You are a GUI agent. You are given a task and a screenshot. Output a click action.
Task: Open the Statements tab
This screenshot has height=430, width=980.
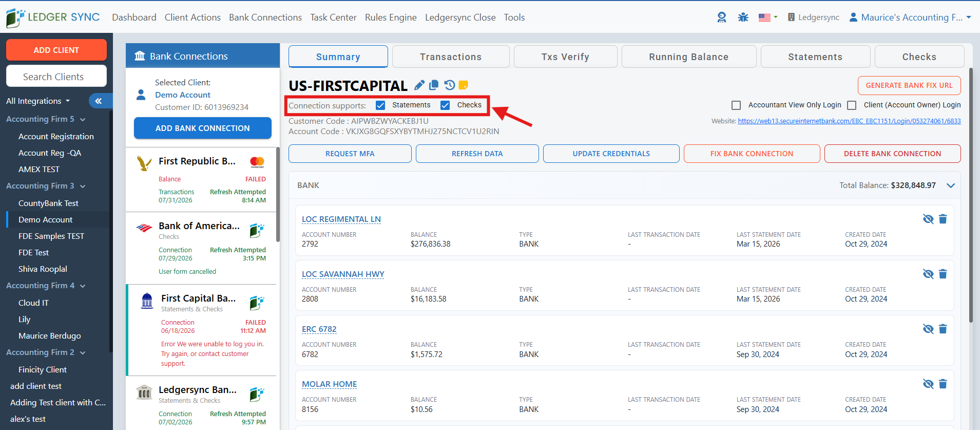coord(815,57)
